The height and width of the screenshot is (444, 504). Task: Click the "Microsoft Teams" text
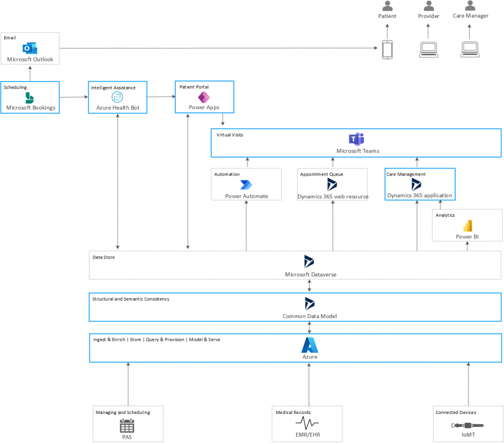(358, 151)
